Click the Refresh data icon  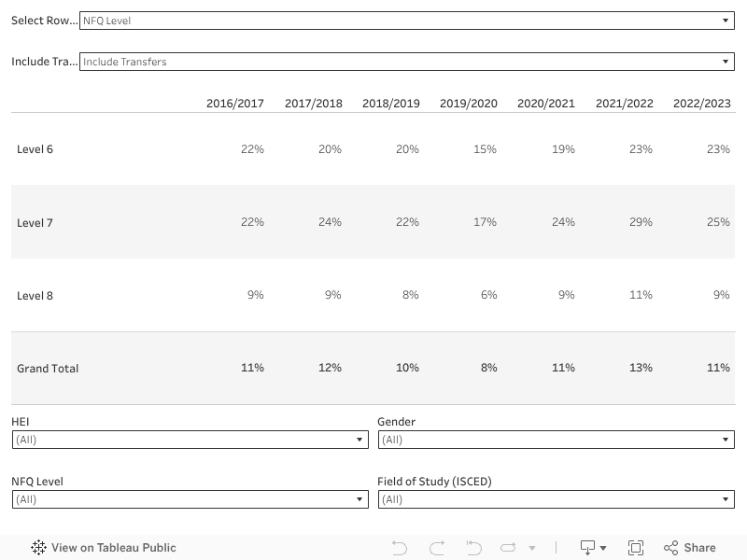click(508, 548)
